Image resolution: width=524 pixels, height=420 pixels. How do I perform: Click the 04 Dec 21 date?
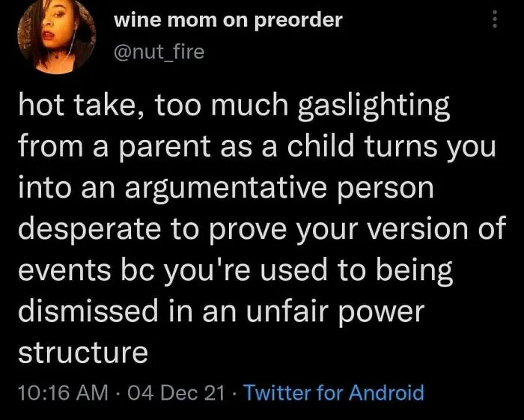coord(175,392)
